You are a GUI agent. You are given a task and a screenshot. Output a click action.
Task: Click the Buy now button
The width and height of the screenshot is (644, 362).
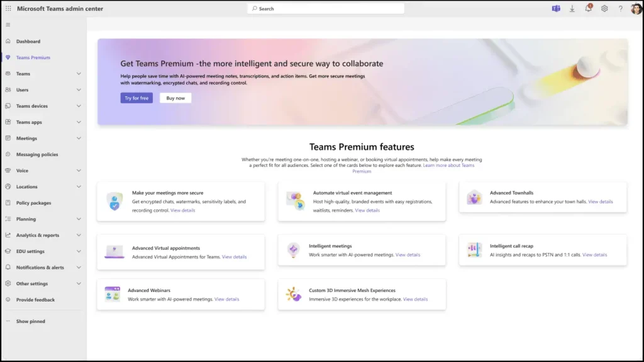[x=175, y=98]
